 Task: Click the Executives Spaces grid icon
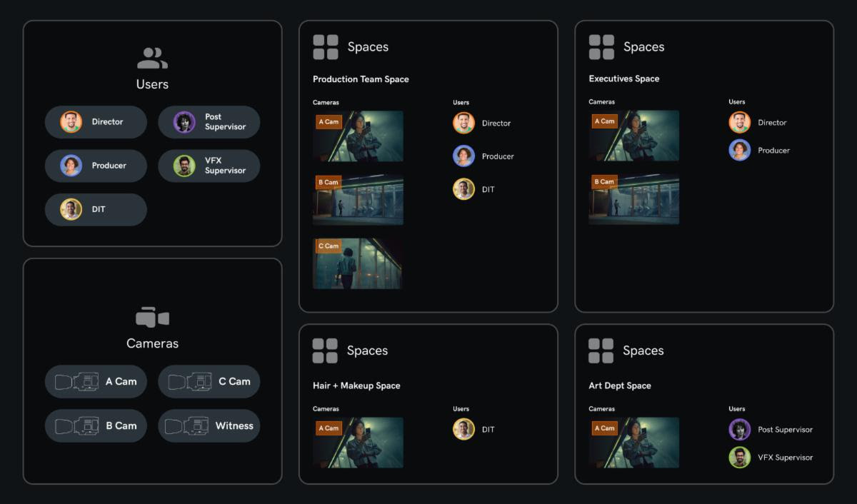coord(601,47)
